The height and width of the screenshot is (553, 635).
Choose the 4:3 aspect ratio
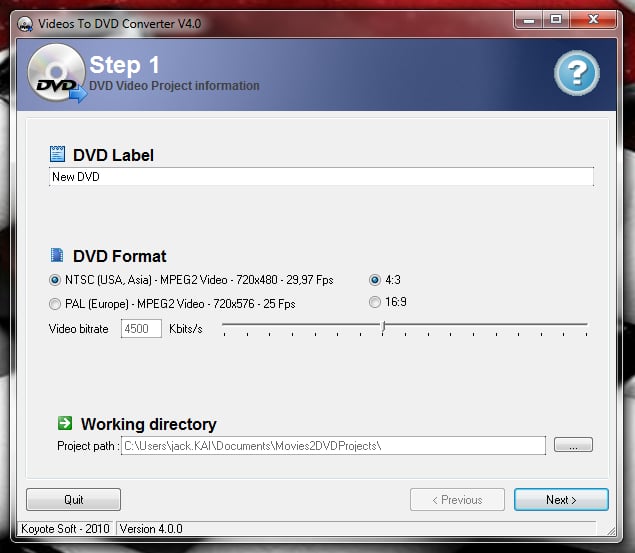(x=385, y=280)
